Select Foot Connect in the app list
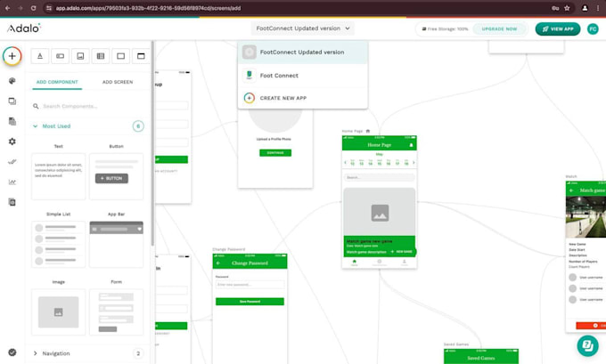This screenshot has height=364, width=606. pyautogui.click(x=303, y=76)
